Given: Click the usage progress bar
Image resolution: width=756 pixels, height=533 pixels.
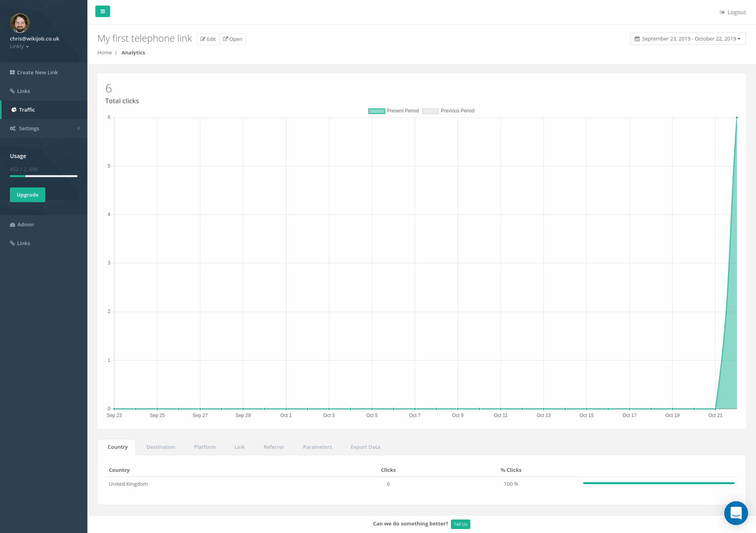Looking at the screenshot, I should [43, 176].
